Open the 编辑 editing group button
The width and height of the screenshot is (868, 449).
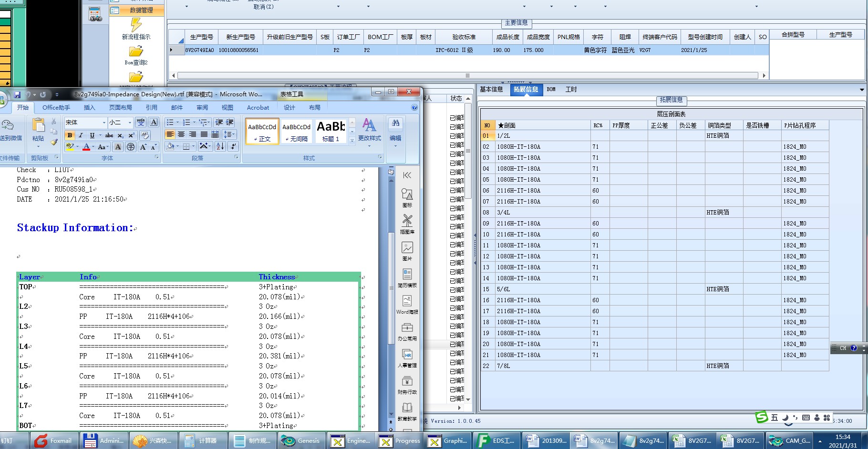(x=395, y=132)
